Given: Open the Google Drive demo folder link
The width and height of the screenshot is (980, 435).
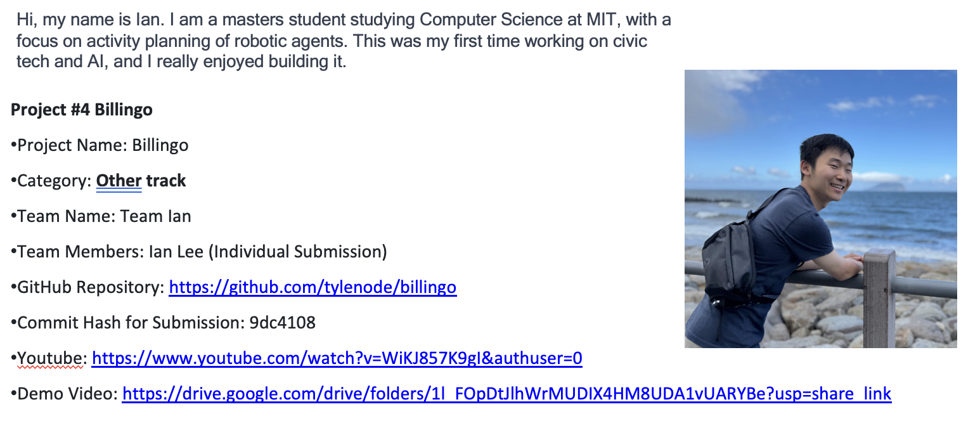Looking at the screenshot, I should [506, 394].
